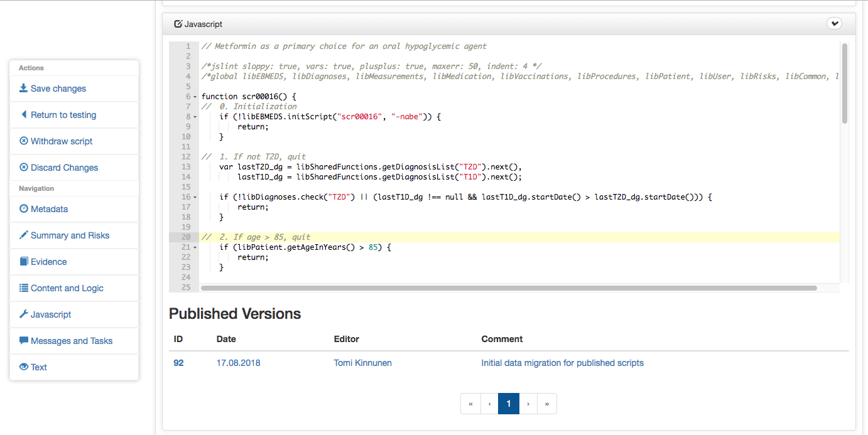Click the Withdraw script circled-x icon

(24, 141)
